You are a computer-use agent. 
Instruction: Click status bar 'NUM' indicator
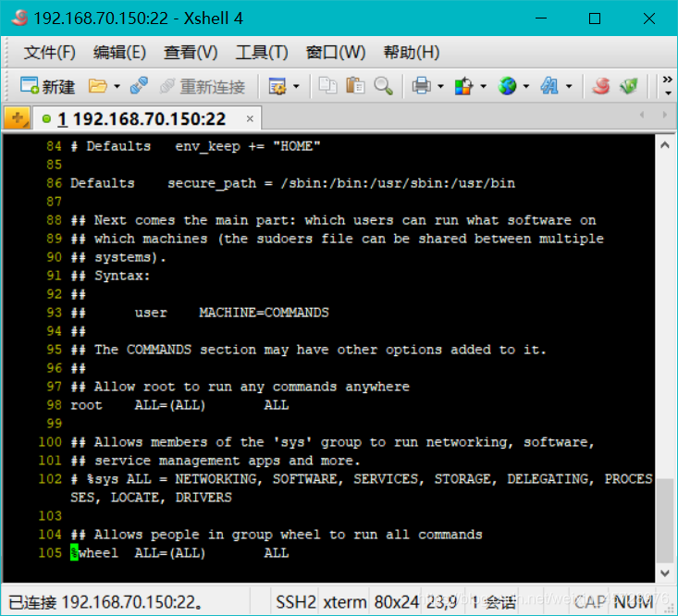pyautogui.click(x=634, y=602)
